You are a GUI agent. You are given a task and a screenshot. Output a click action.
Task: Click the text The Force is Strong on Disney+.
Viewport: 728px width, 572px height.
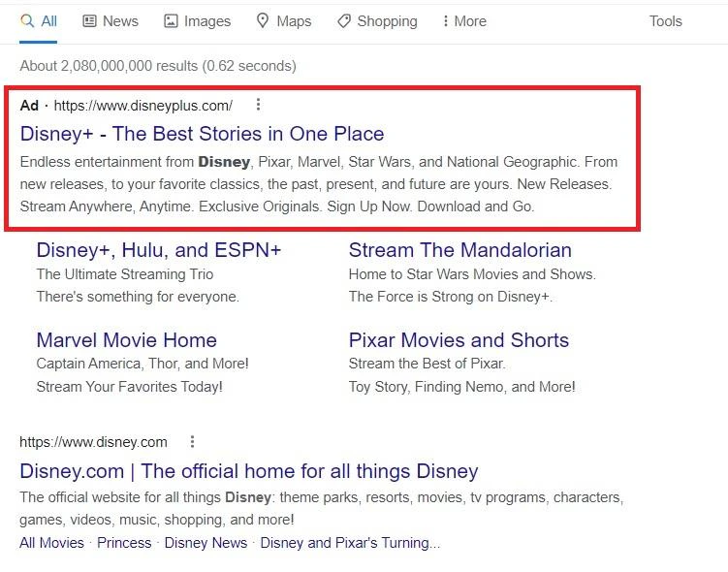coord(451,297)
